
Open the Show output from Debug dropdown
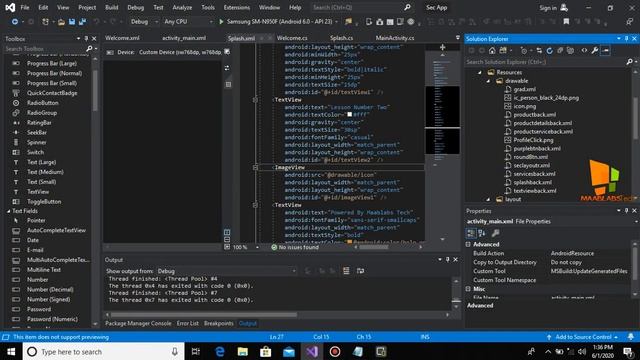[x=226, y=271]
